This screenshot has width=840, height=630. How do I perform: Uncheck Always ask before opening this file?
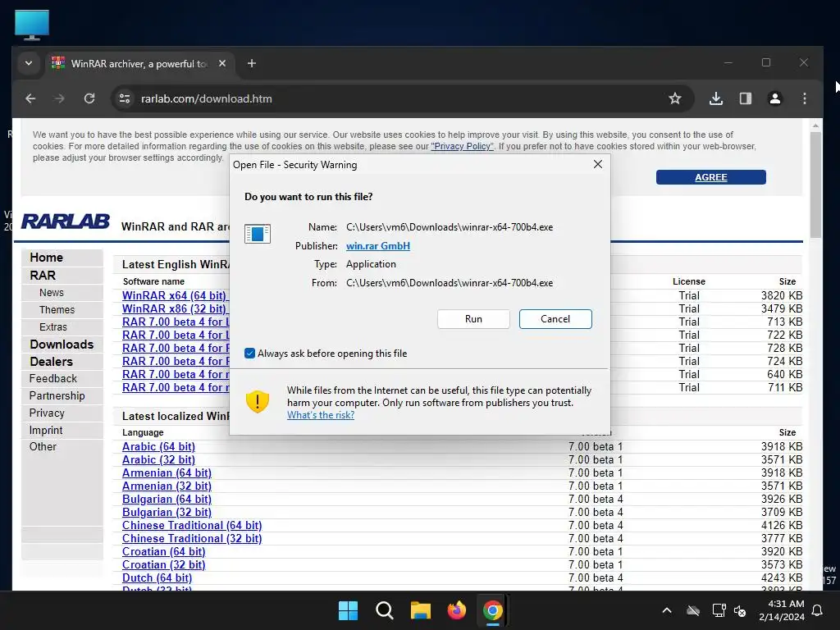coord(249,353)
